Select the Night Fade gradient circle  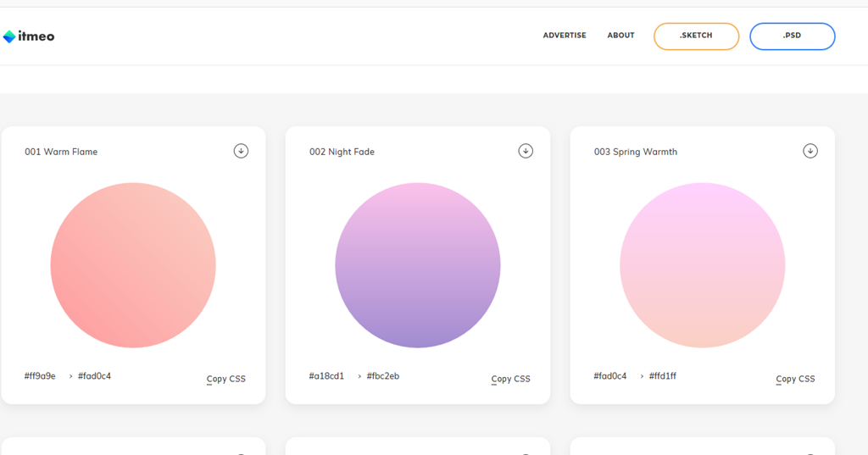pyautogui.click(x=418, y=265)
